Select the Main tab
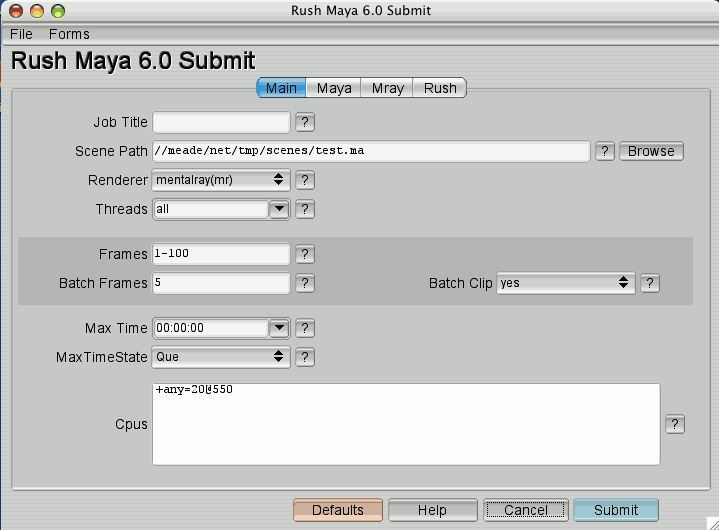 coord(281,88)
